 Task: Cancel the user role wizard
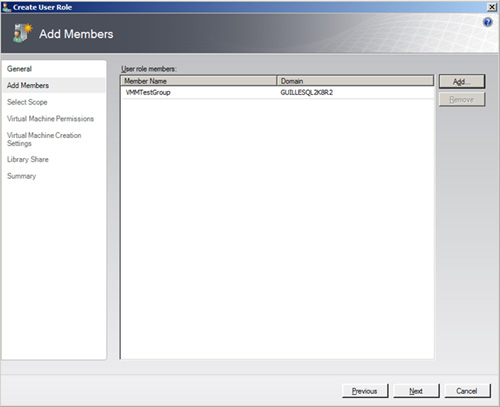point(467,391)
